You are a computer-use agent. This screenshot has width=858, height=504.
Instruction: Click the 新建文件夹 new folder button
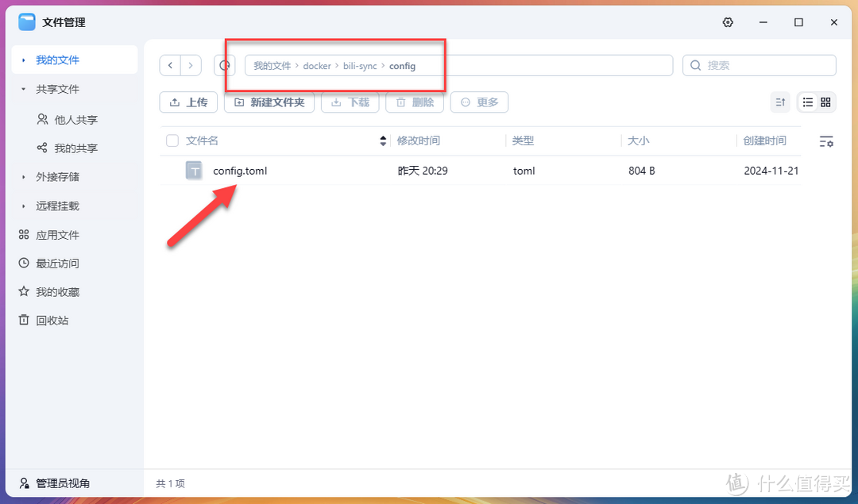(269, 102)
